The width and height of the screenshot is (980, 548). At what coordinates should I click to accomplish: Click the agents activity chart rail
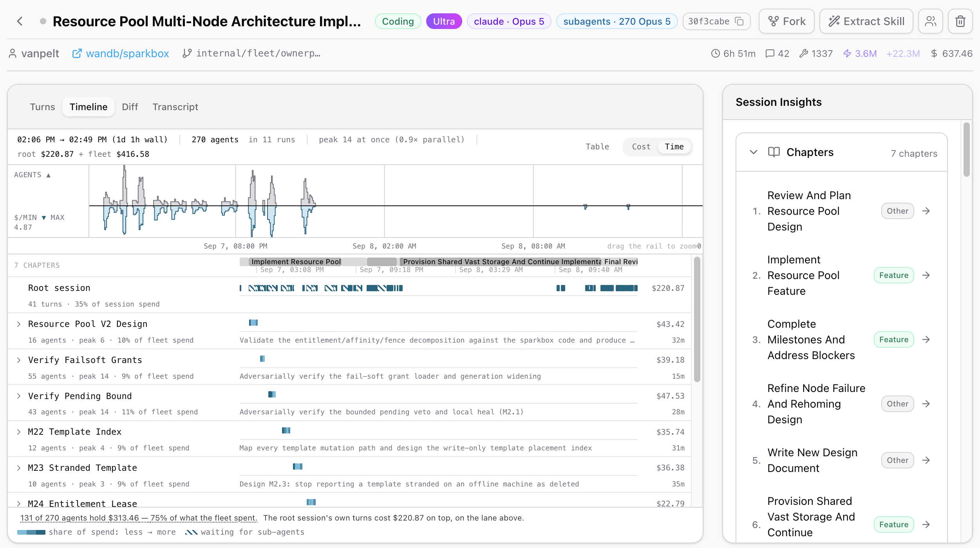396,201
